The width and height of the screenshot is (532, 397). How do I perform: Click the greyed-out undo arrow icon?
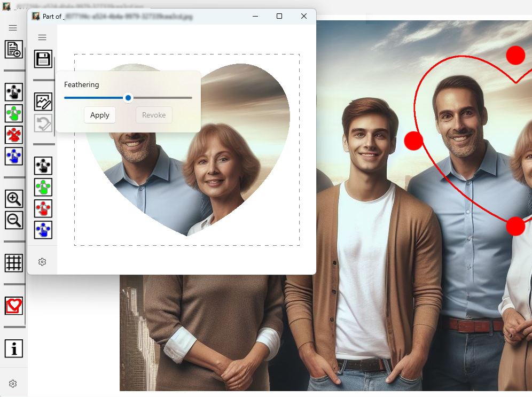[43, 123]
